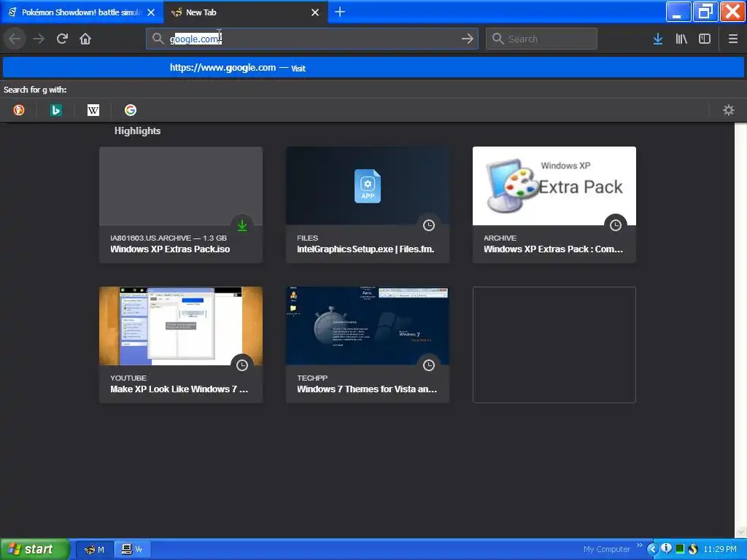This screenshot has width=747, height=560.
Task: Open search settings gear icon
Action: (729, 110)
